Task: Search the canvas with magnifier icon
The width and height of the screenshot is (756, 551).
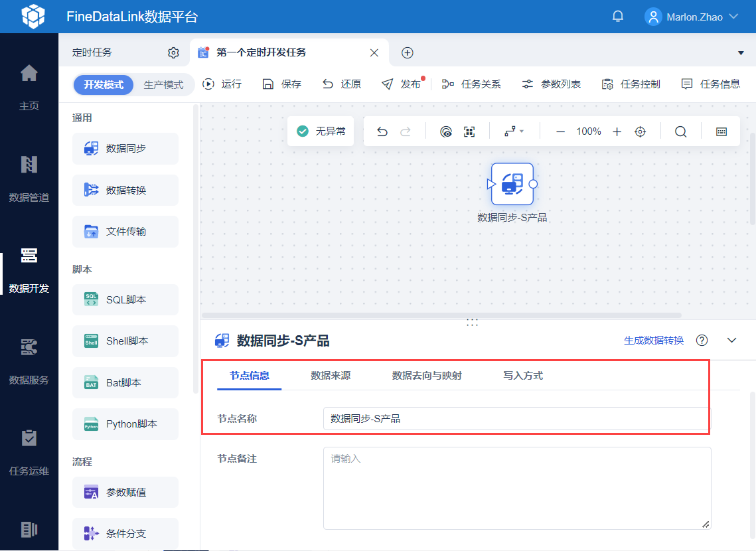Action: [681, 131]
